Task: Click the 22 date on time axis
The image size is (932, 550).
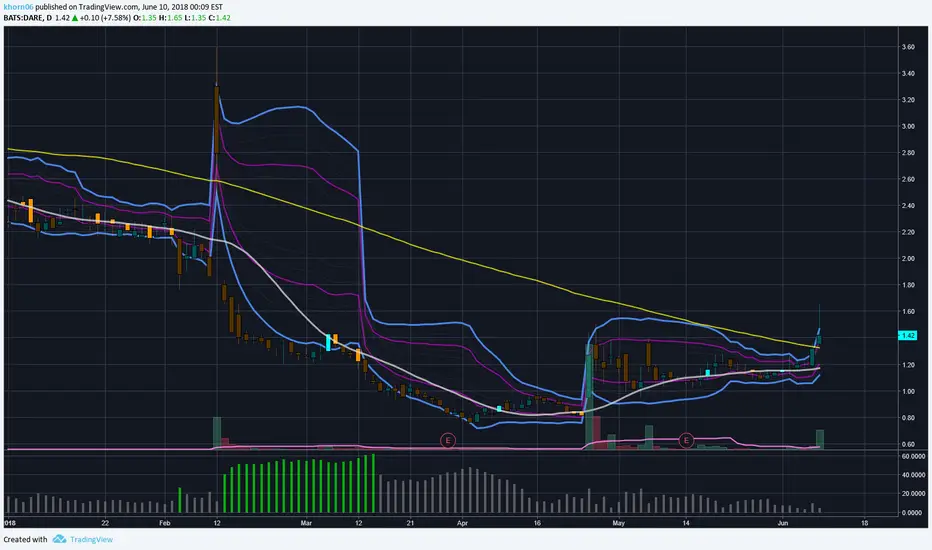Action: [x=105, y=523]
